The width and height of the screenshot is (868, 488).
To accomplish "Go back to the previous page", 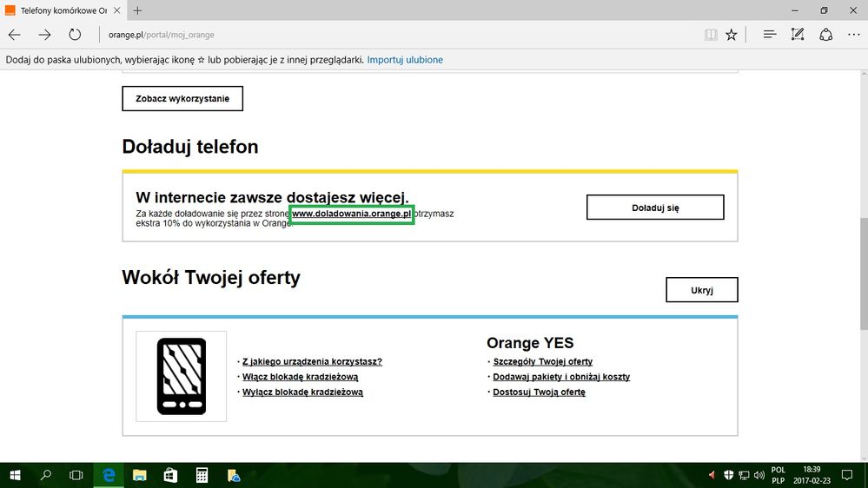I will 15,35.
